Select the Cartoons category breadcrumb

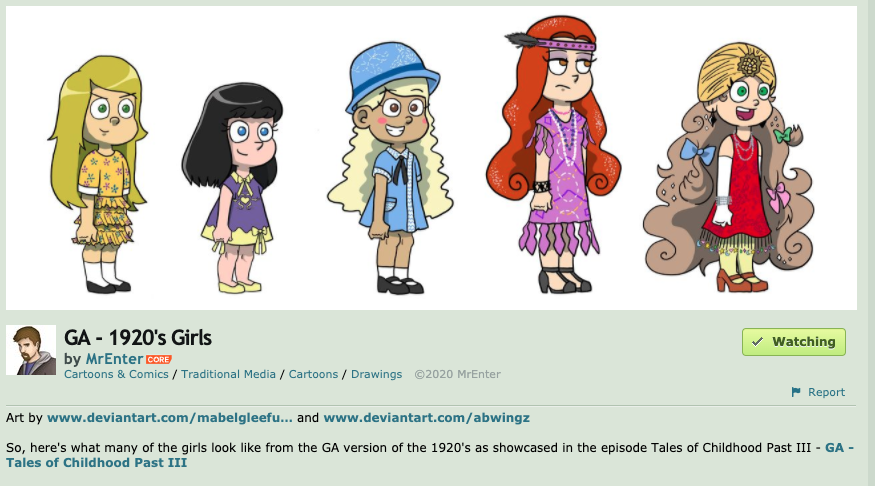pos(313,374)
